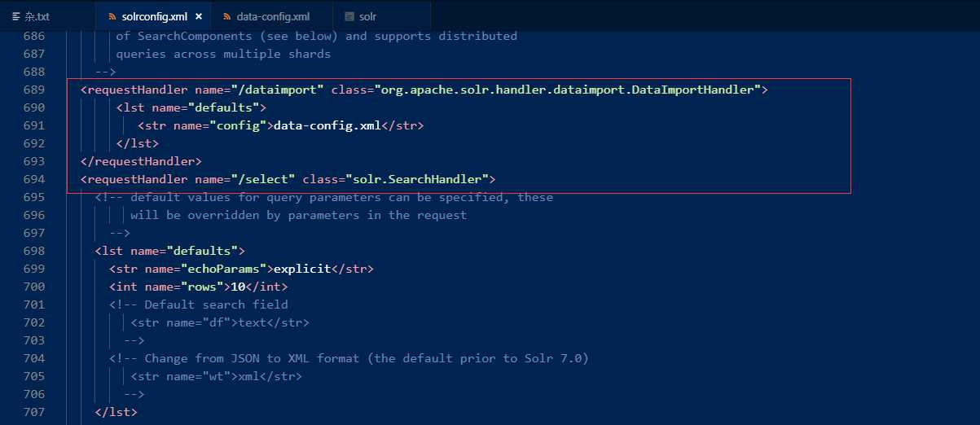The image size is (980, 425).
Task: Click the file icon on solr tab
Action: [349, 16]
